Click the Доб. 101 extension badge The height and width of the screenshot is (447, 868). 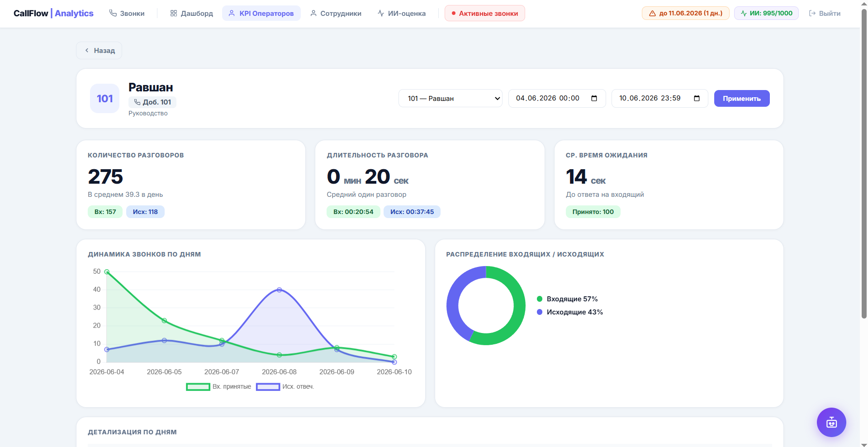(x=152, y=102)
